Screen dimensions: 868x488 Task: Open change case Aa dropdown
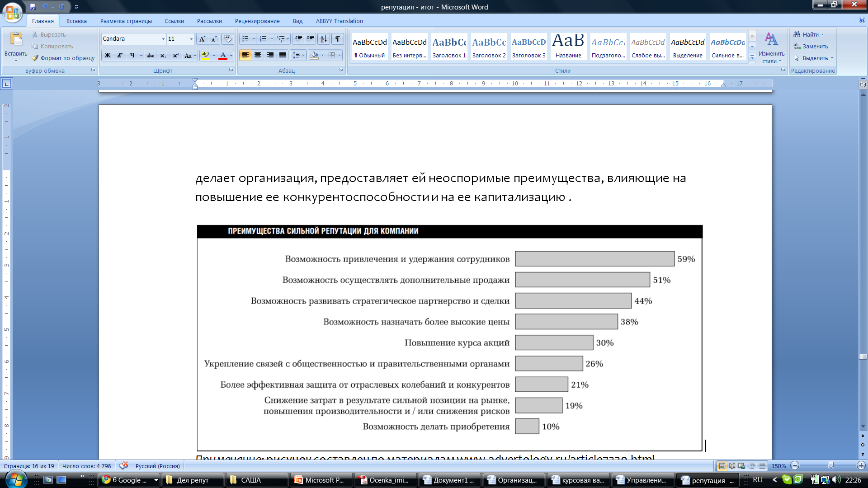pos(190,56)
